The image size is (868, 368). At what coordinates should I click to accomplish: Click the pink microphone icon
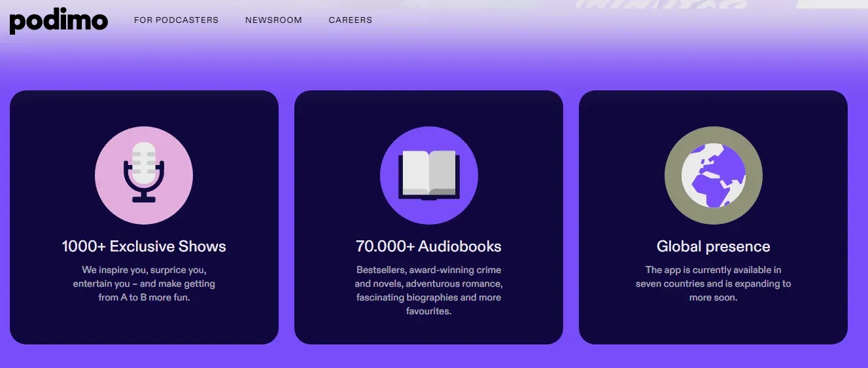pos(144,175)
